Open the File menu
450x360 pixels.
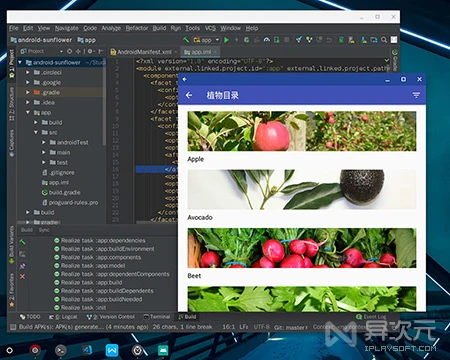[14, 28]
